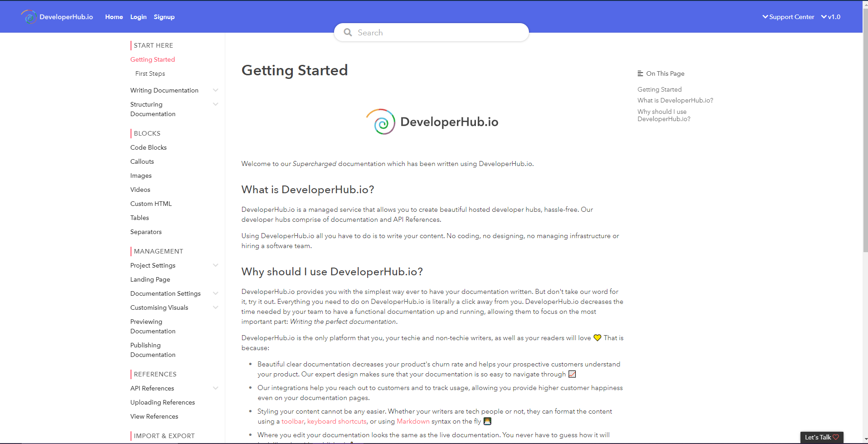Click the search magnifier icon

(x=348, y=33)
